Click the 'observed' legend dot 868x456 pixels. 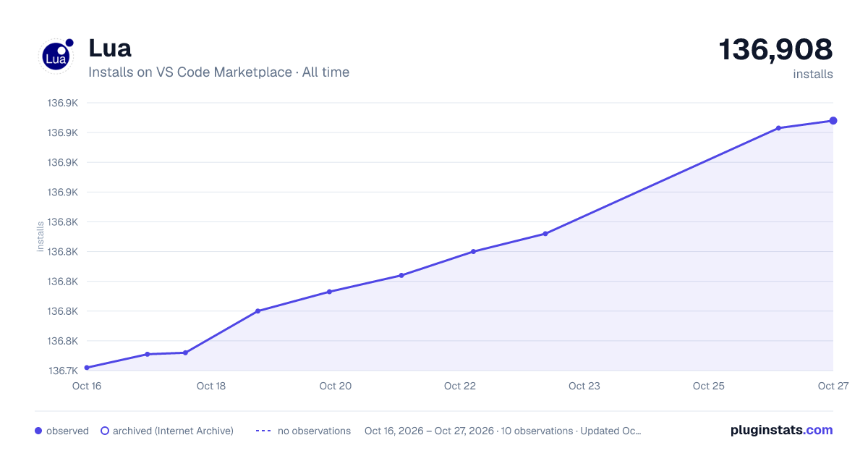point(38,431)
